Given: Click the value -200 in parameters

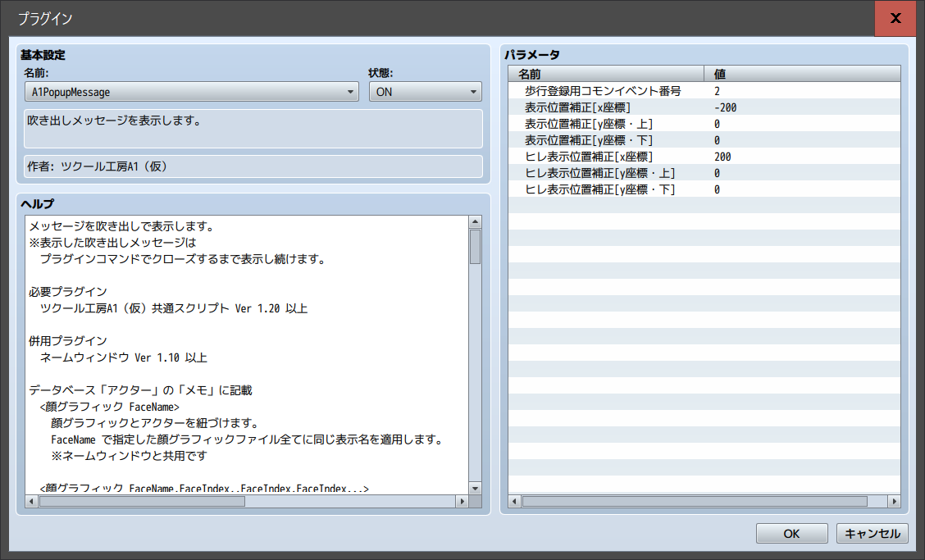Looking at the screenshot, I should coord(725,107).
